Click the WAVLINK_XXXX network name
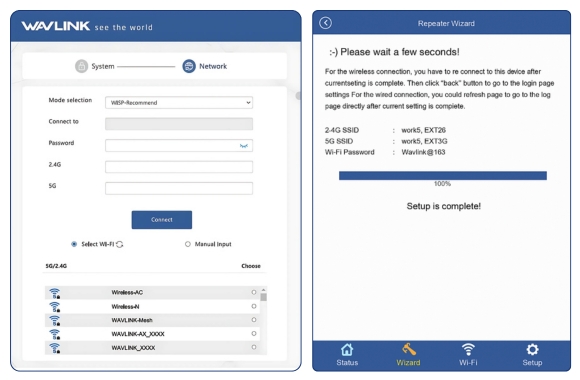Image resolution: width=580 pixels, height=380 pixels. [x=133, y=348]
